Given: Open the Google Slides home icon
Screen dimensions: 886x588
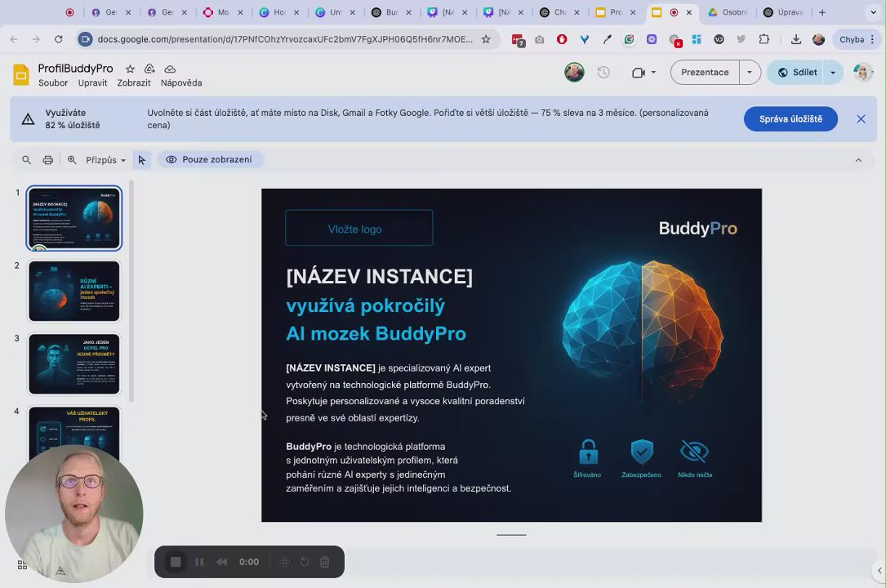Looking at the screenshot, I should click(x=21, y=75).
